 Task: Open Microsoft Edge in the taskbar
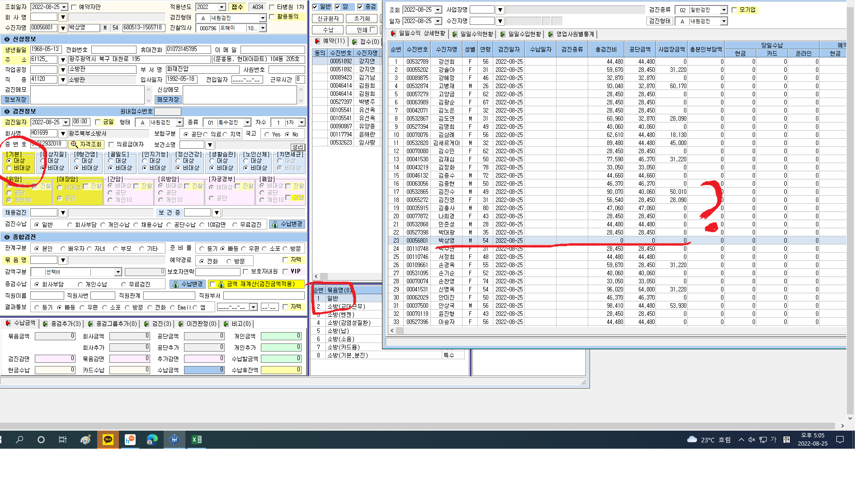(x=152, y=440)
